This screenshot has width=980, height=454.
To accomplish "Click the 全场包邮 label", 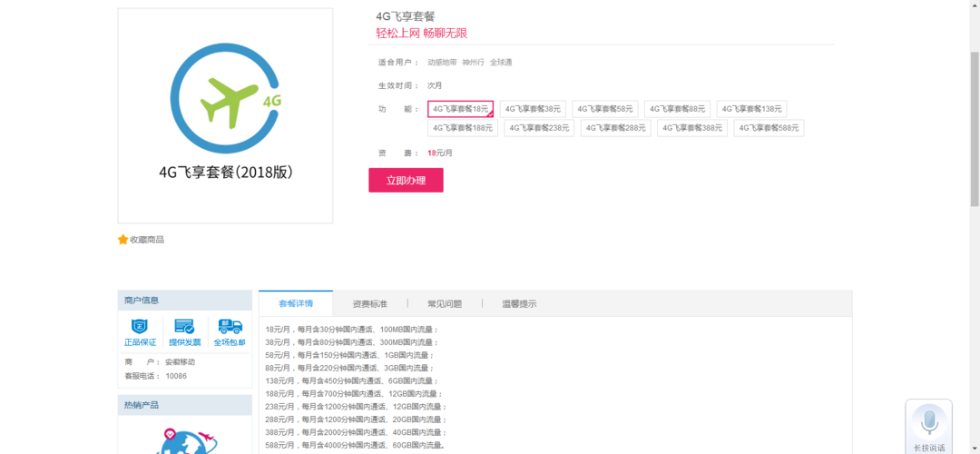I will click(x=230, y=342).
